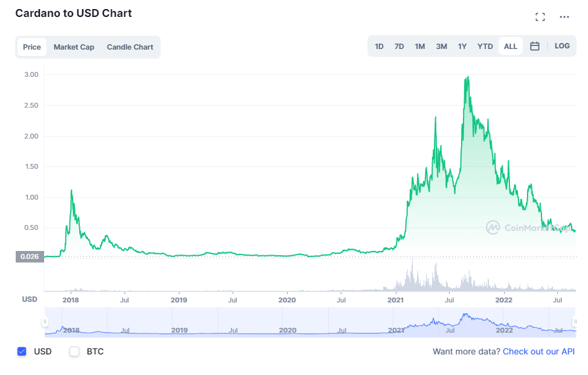
Task: Select the 7D time range
Action: tap(399, 47)
